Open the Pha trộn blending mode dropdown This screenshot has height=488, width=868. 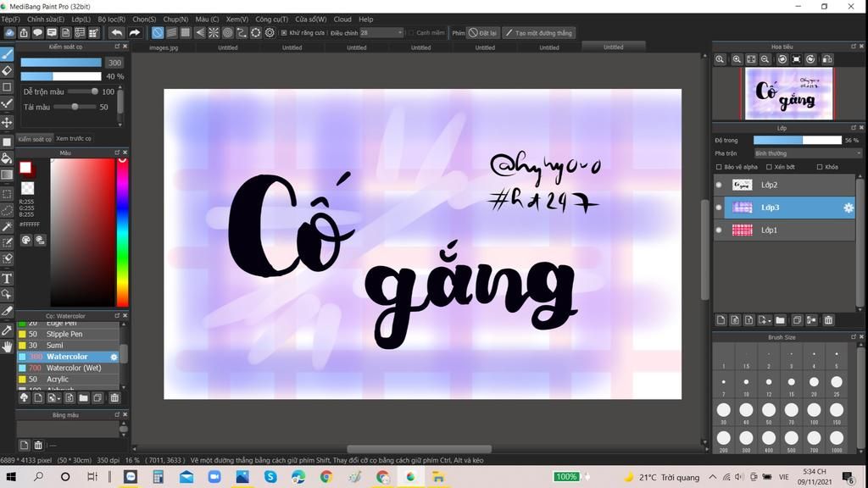pos(808,153)
